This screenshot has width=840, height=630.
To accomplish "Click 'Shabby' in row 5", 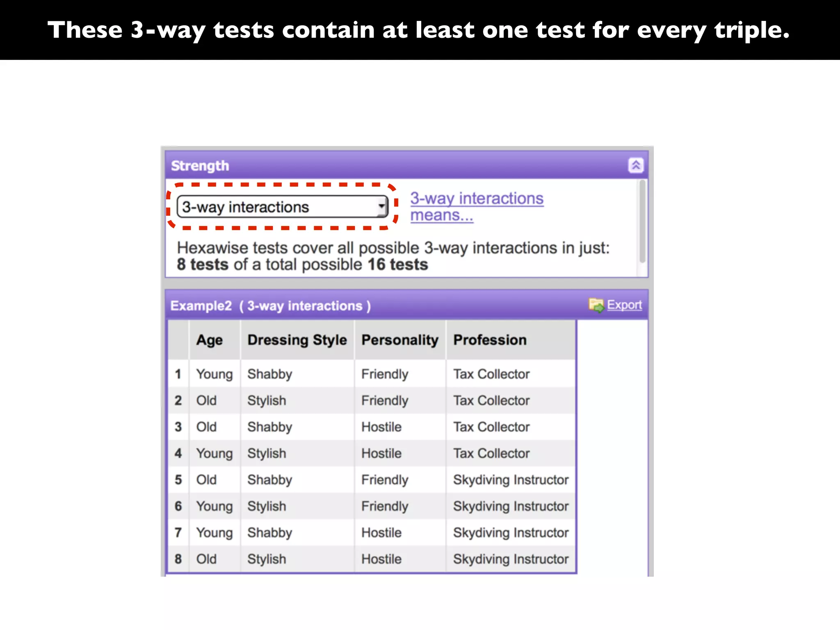I will [x=269, y=480].
